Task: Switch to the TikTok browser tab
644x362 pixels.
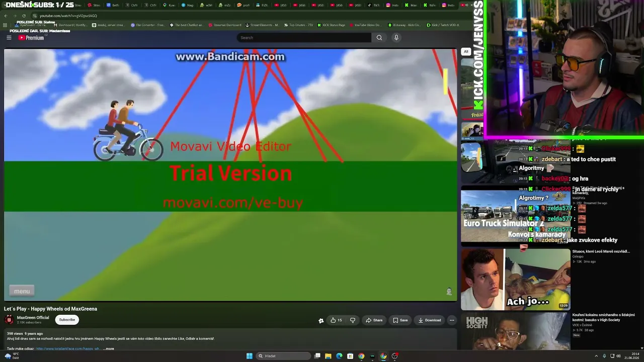Action: [373, 5]
